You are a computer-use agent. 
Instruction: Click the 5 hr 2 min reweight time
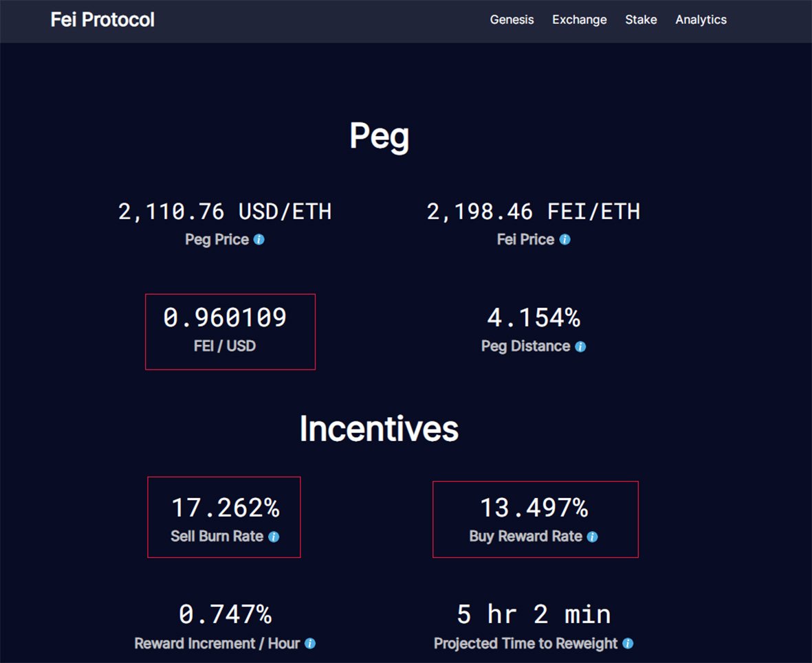pyautogui.click(x=534, y=614)
